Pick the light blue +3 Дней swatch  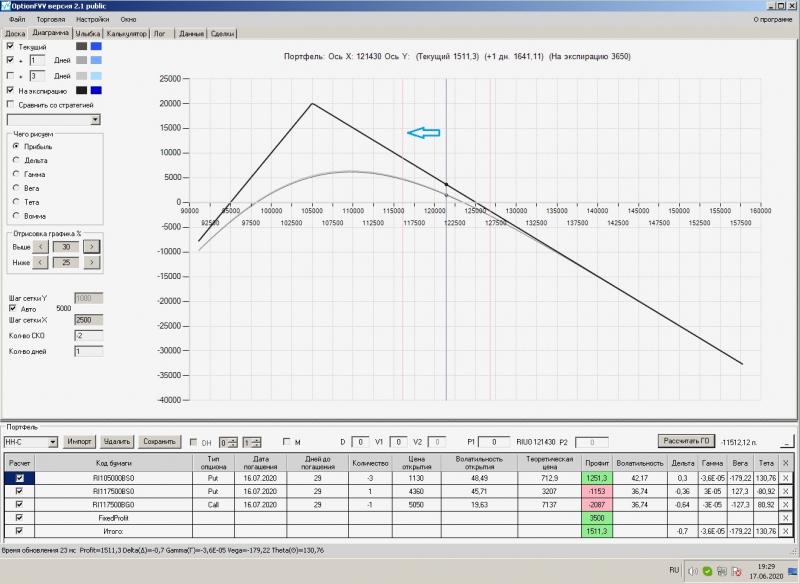pos(96,75)
